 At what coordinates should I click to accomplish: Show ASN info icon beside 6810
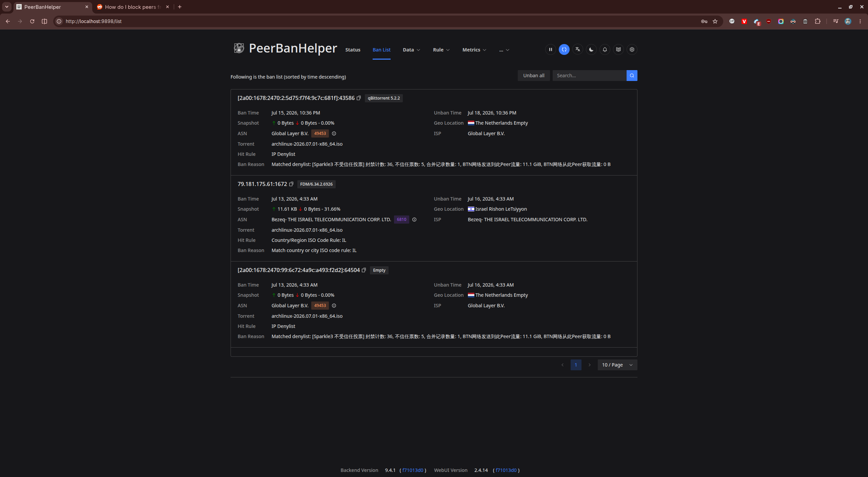click(414, 220)
